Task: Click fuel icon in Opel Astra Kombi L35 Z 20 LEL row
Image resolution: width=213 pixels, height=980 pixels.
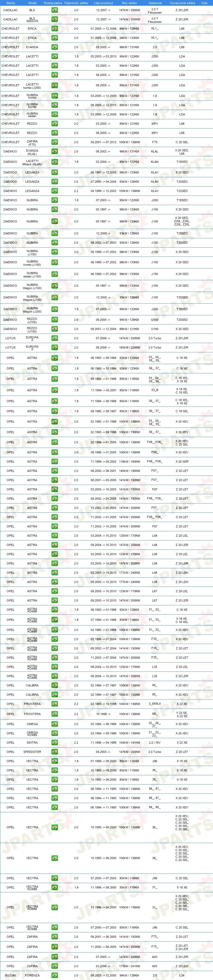Action: point(55,667)
